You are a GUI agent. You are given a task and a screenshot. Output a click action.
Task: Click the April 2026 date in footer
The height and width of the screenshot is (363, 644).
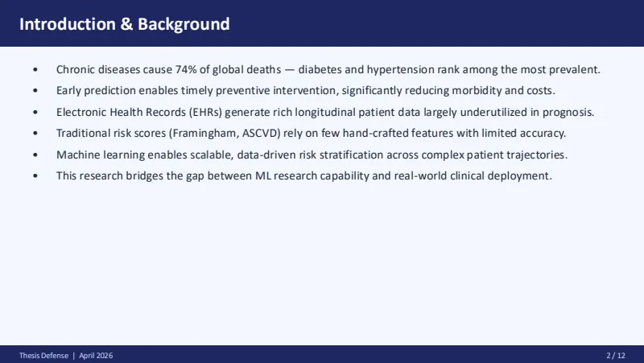pos(96,356)
